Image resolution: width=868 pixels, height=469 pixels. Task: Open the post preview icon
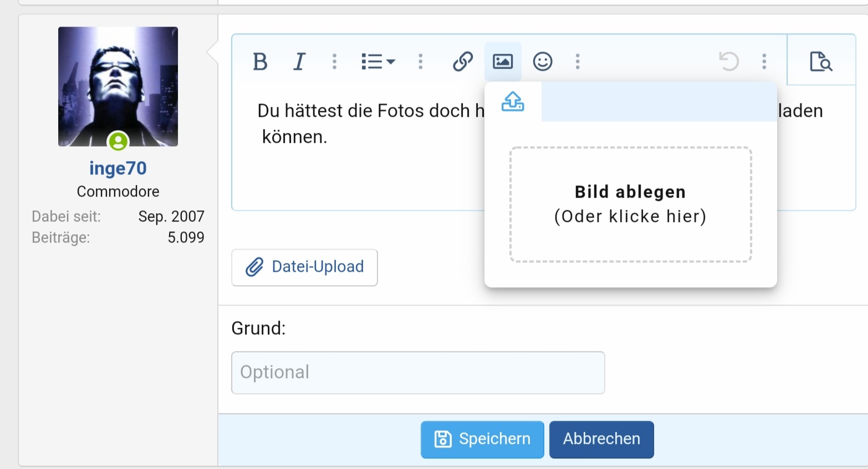tap(821, 61)
